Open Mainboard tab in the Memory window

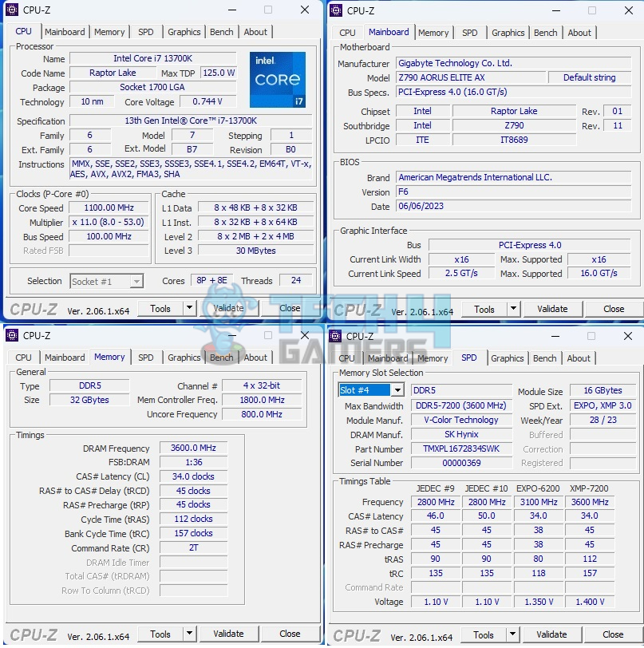65,358
